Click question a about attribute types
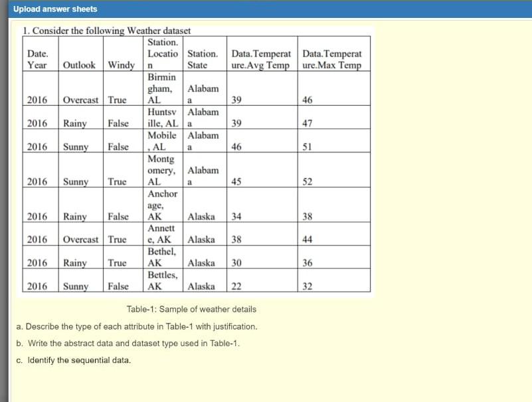The image size is (532, 402). (137, 327)
